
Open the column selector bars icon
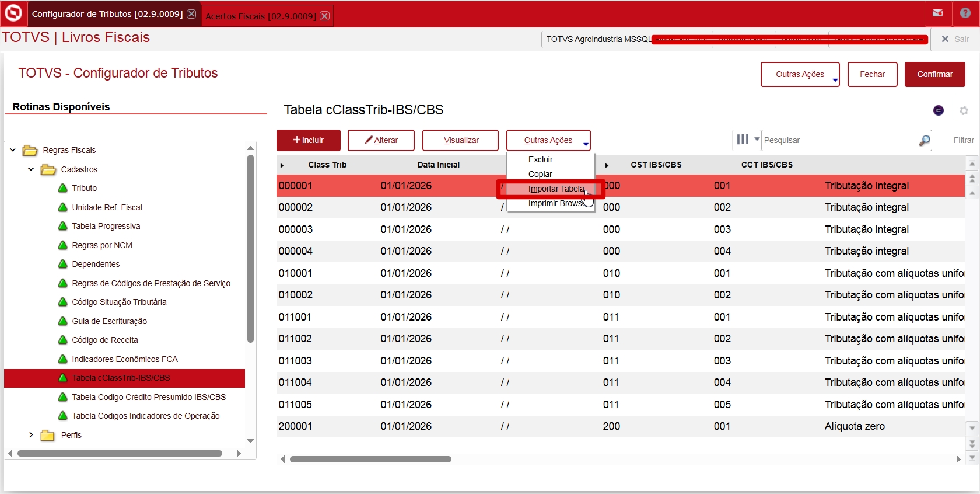click(743, 140)
